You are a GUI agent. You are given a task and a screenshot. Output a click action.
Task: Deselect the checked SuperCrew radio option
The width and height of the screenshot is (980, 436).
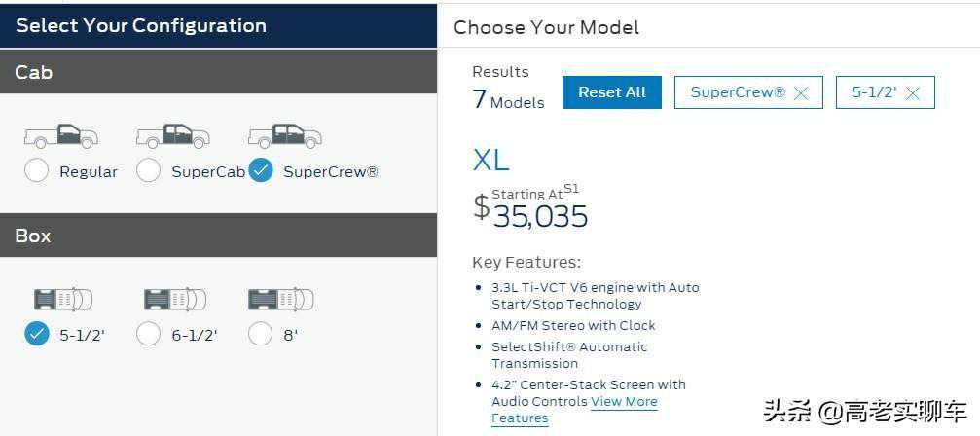260,171
